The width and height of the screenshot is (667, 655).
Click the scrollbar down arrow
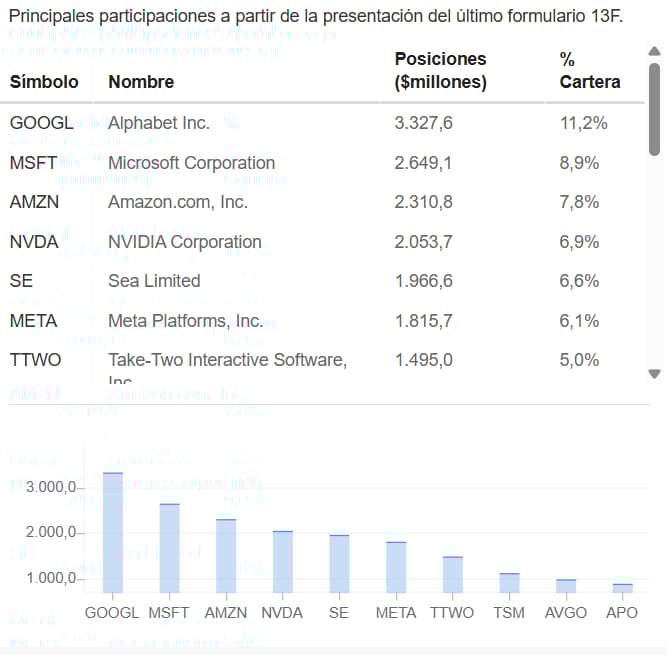[654, 374]
